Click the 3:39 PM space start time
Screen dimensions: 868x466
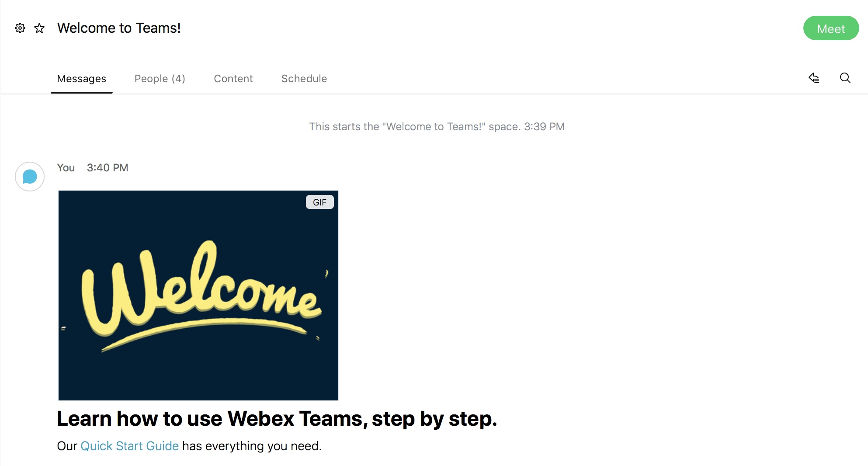544,127
